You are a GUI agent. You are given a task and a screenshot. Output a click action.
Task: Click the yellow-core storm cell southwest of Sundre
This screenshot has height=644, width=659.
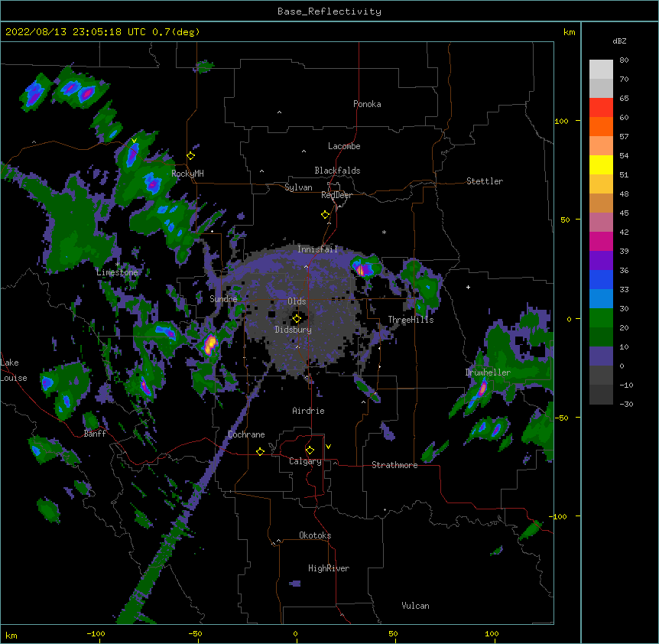pyautogui.click(x=209, y=344)
